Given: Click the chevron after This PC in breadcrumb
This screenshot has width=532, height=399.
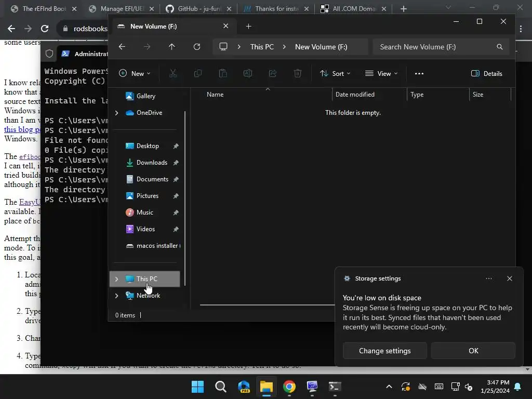Looking at the screenshot, I should pyautogui.click(x=284, y=47).
